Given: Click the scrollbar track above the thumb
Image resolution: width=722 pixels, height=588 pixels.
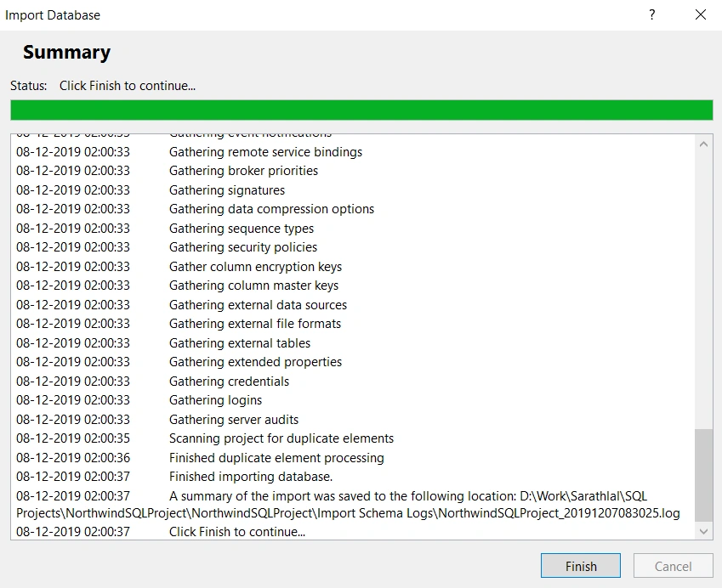Looking at the screenshot, I should (x=703, y=291).
